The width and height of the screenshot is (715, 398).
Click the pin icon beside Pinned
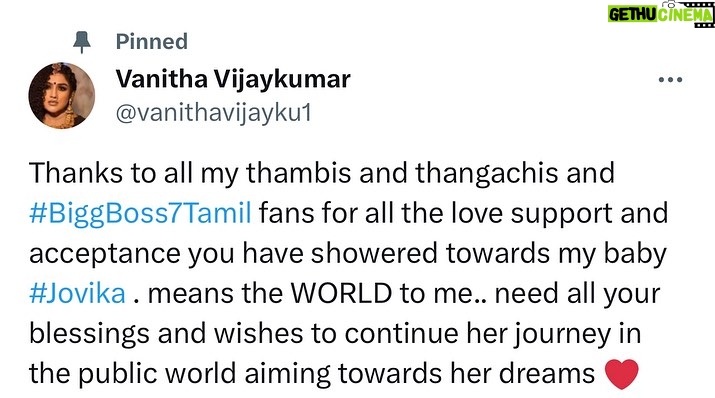click(x=82, y=42)
